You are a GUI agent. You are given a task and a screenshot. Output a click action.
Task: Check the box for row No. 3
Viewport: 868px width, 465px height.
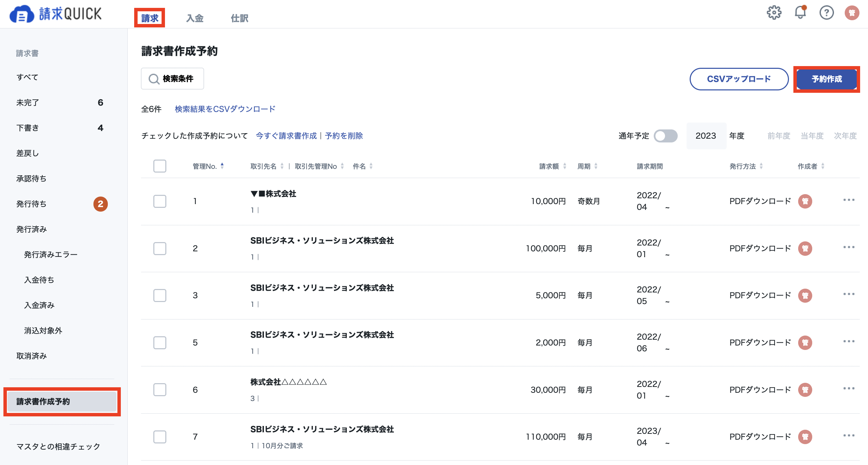160,296
